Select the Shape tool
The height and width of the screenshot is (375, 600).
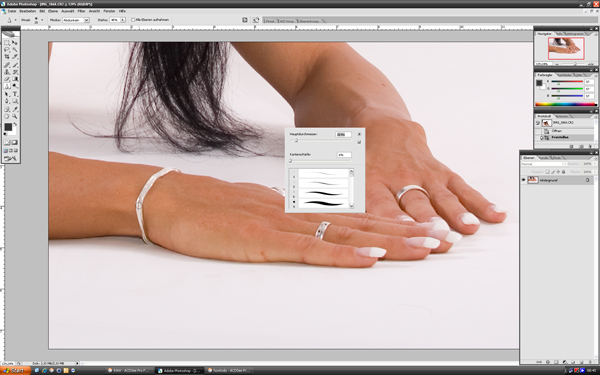(x=15, y=101)
